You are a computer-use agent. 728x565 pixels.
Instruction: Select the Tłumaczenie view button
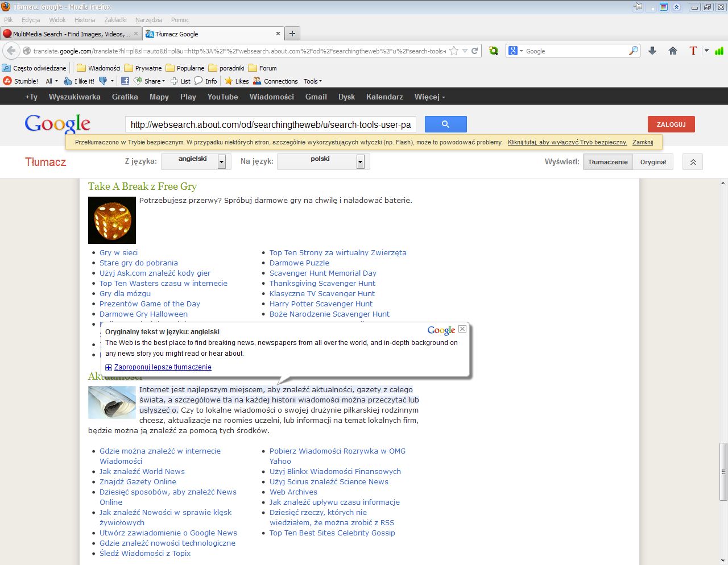[x=607, y=162]
